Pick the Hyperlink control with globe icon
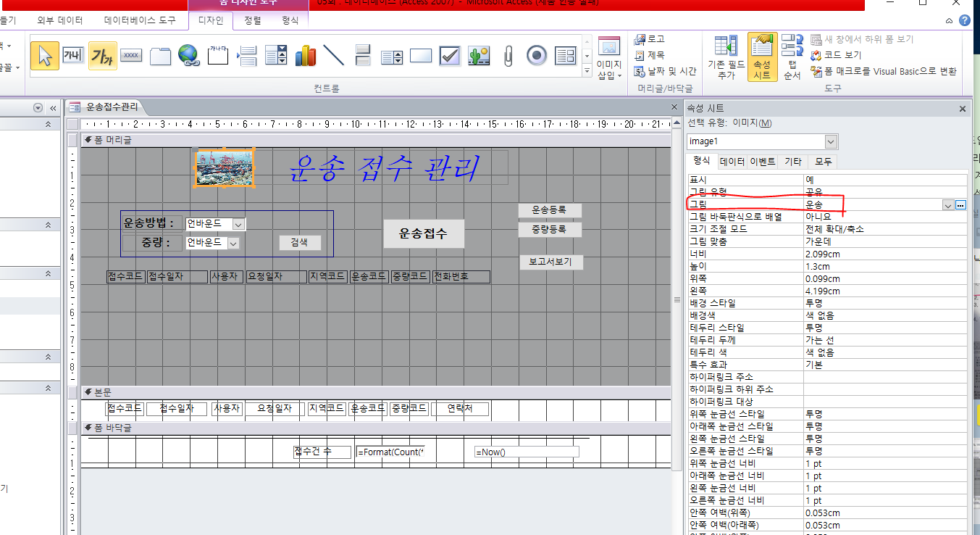This screenshot has height=535, width=980. pyautogui.click(x=188, y=55)
